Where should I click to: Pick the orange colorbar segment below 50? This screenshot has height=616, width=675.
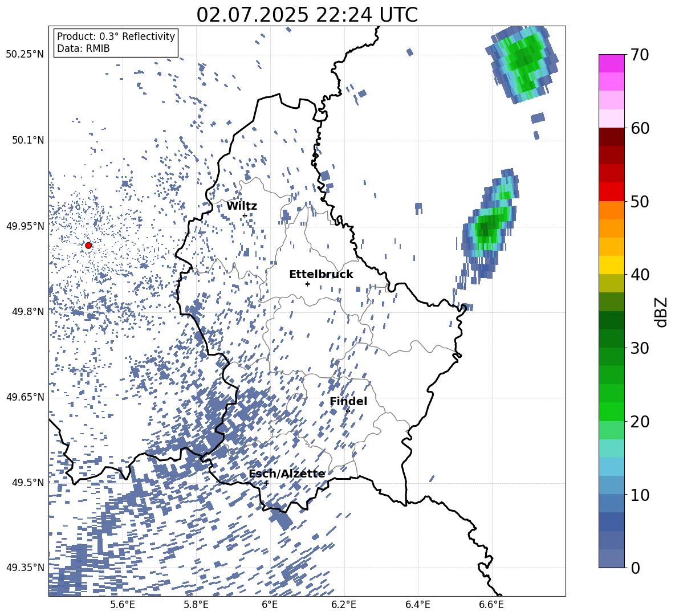pos(611,210)
